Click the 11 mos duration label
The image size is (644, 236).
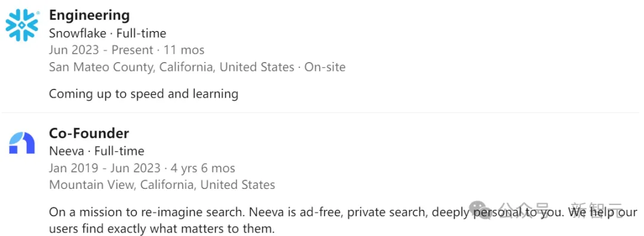184,50
